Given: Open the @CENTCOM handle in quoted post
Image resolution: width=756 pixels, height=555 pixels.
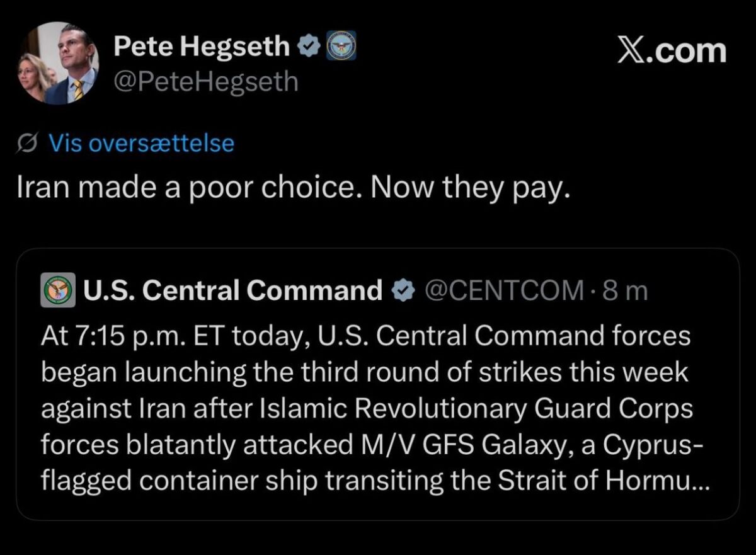Looking at the screenshot, I should [505, 290].
